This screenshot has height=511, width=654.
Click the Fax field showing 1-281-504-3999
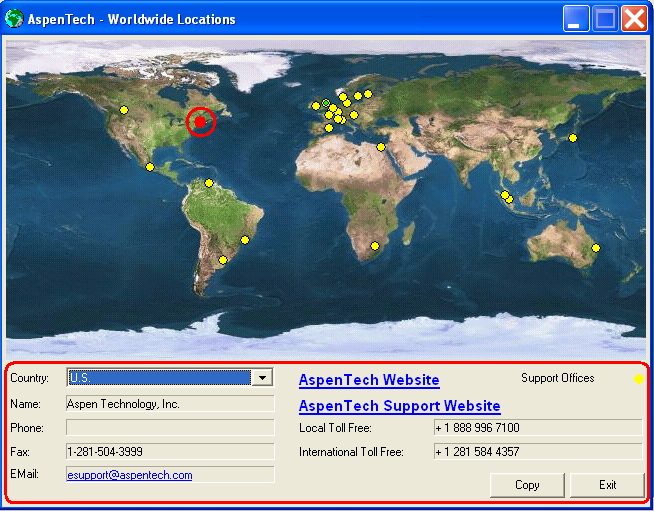coord(170,451)
